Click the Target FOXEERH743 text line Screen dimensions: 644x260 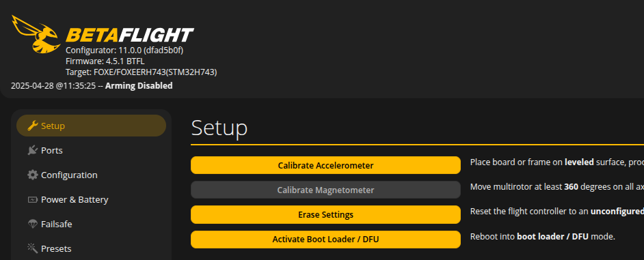[x=142, y=72]
